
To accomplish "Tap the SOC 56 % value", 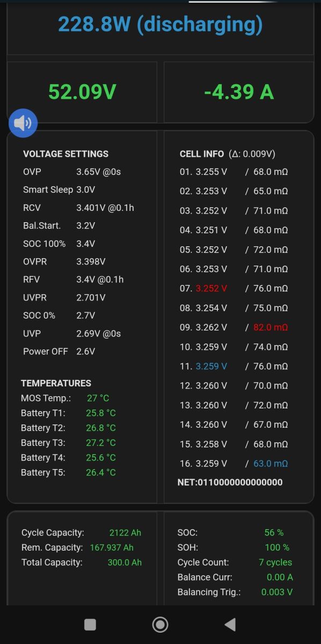I will point(274,532).
